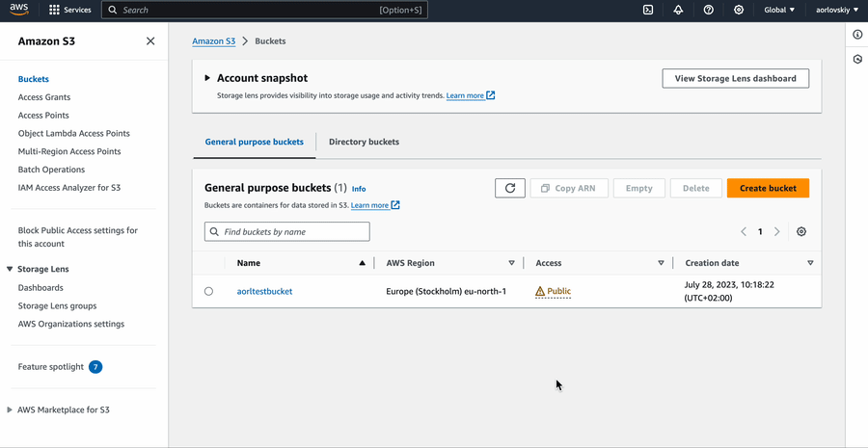The image size is (868, 448).
Task: Open the aorltestbucket link
Action: tap(264, 291)
